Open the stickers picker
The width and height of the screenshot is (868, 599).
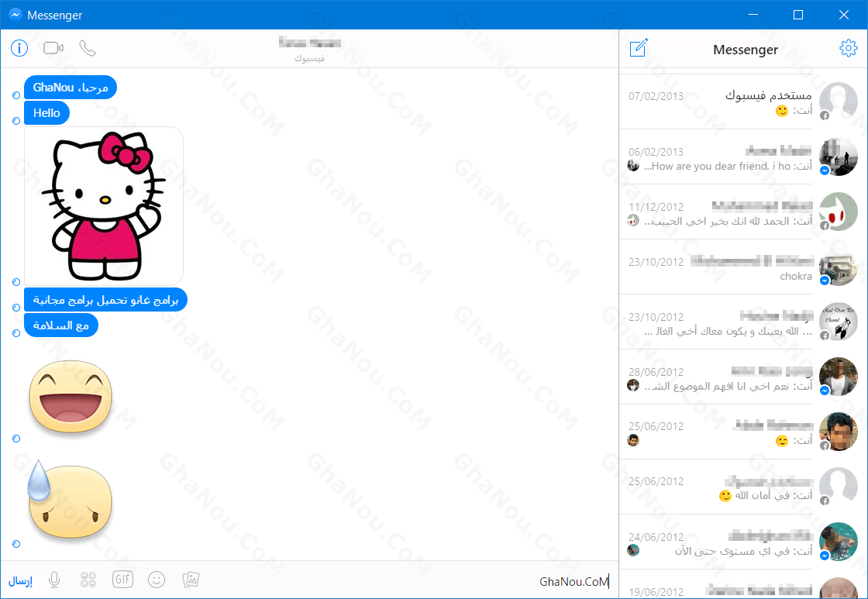coord(88,580)
